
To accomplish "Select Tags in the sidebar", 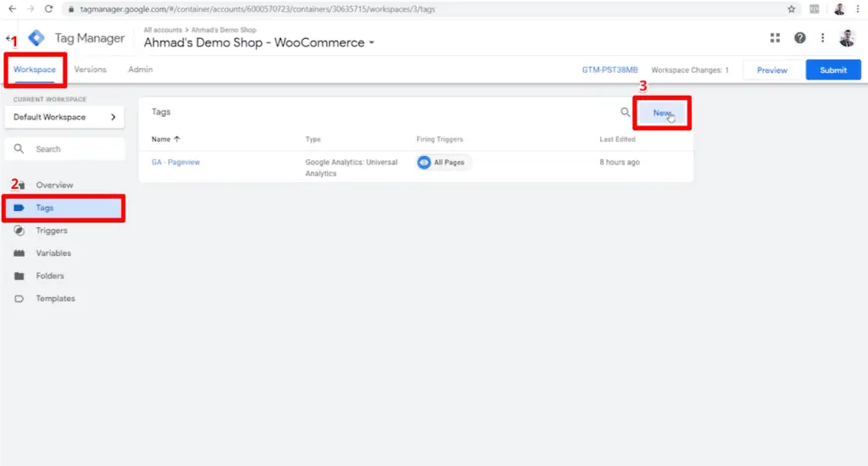I will click(x=64, y=208).
